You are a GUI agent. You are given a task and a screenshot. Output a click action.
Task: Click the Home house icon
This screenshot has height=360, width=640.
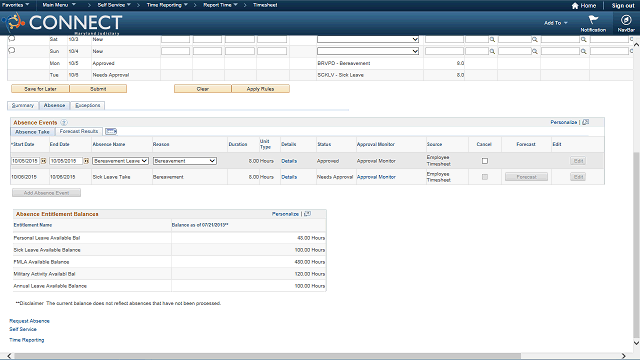(575, 6)
